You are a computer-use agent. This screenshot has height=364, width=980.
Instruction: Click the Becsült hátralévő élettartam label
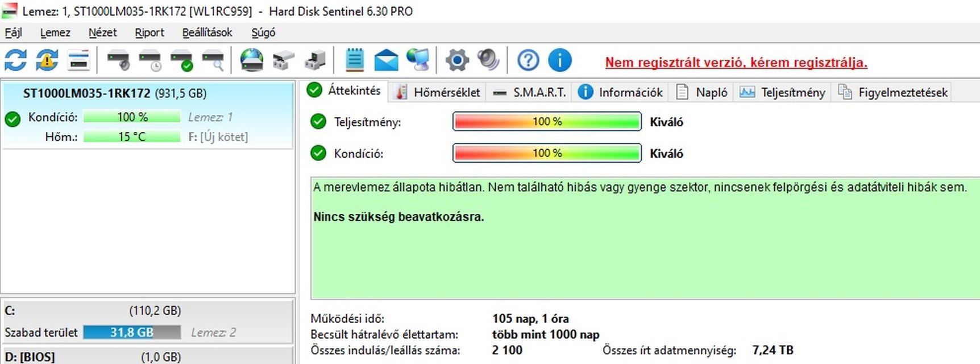pyautogui.click(x=384, y=334)
